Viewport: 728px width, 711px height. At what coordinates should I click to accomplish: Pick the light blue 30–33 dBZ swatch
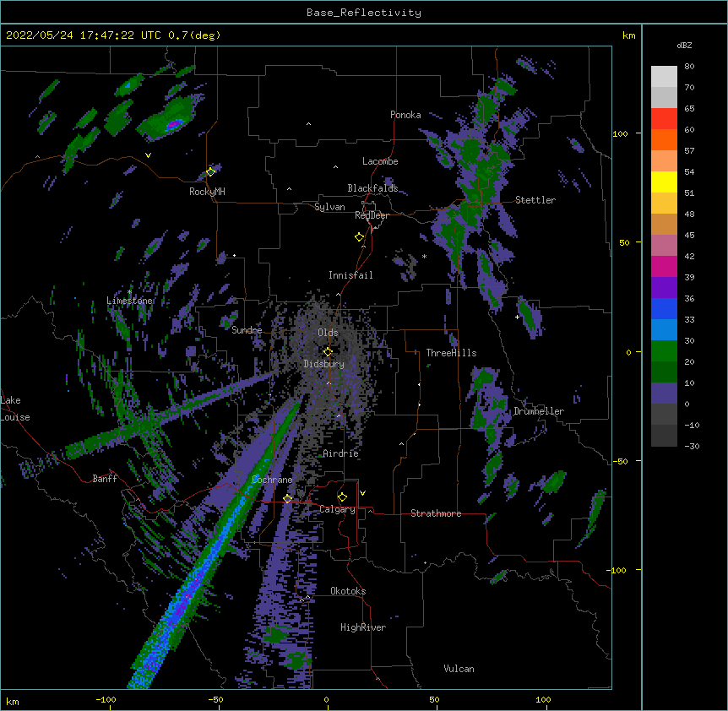point(664,330)
